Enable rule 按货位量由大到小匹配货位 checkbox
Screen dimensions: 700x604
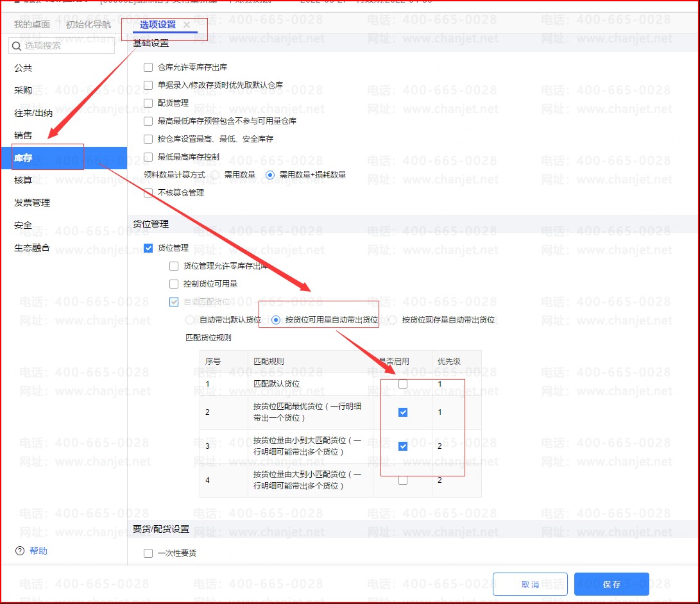[x=403, y=480]
